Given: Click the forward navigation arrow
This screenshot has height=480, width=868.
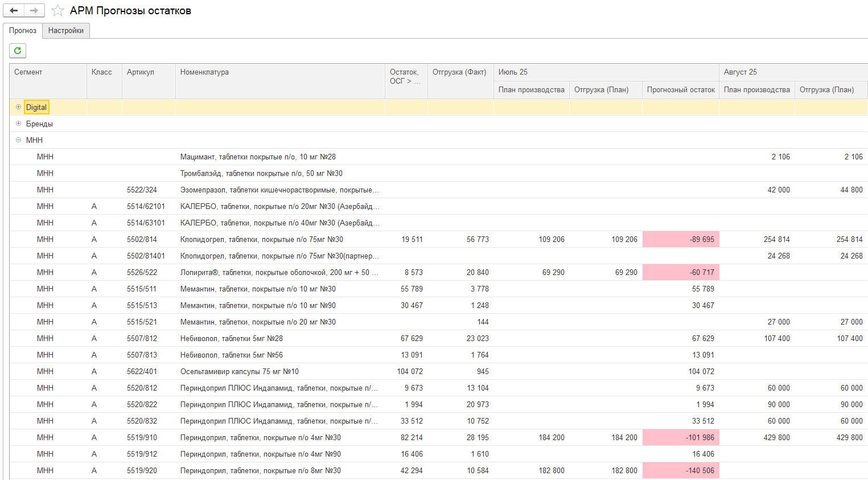Looking at the screenshot, I should (34, 10).
